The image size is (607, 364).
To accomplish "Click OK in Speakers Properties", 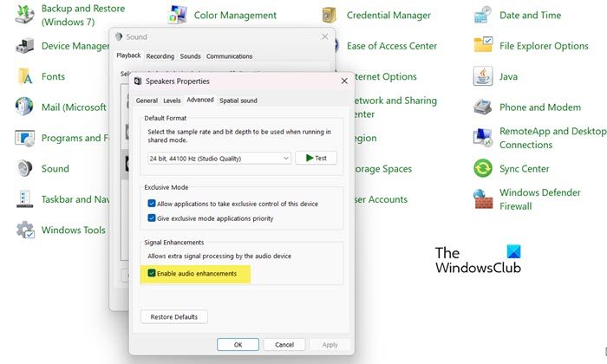I will [x=238, y=344].
